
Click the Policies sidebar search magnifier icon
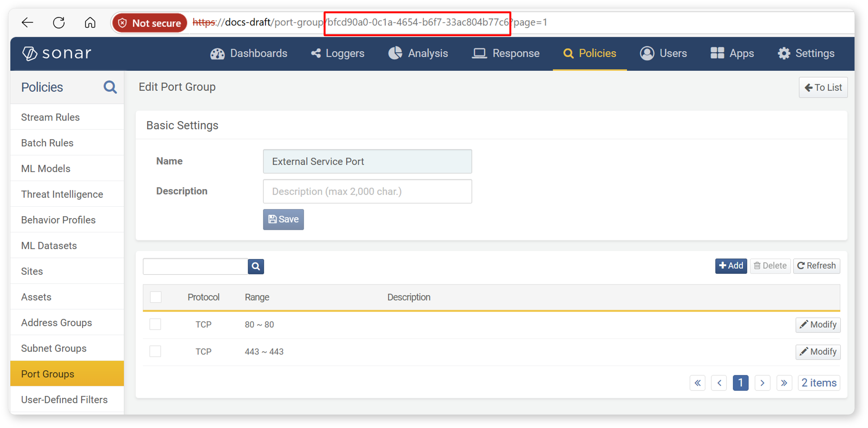(110, 87)
